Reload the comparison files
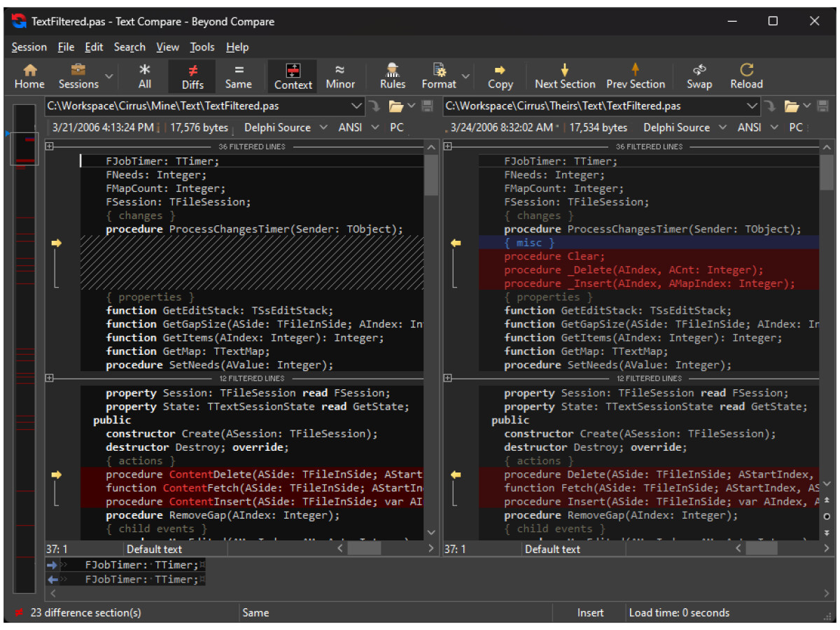This screenshot has height=630, width=840. click(x=746, y=76)
